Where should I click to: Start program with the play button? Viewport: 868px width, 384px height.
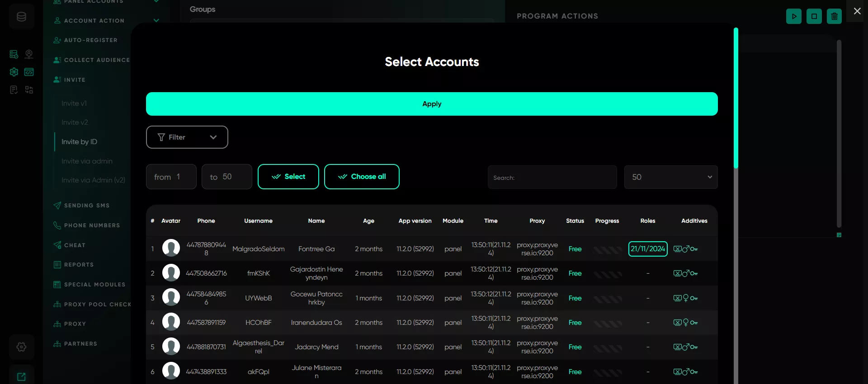794,16
